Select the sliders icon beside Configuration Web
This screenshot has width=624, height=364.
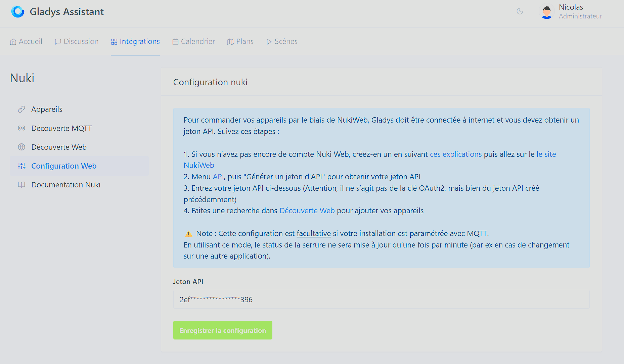pyautogui.click(x=21, y=166)
